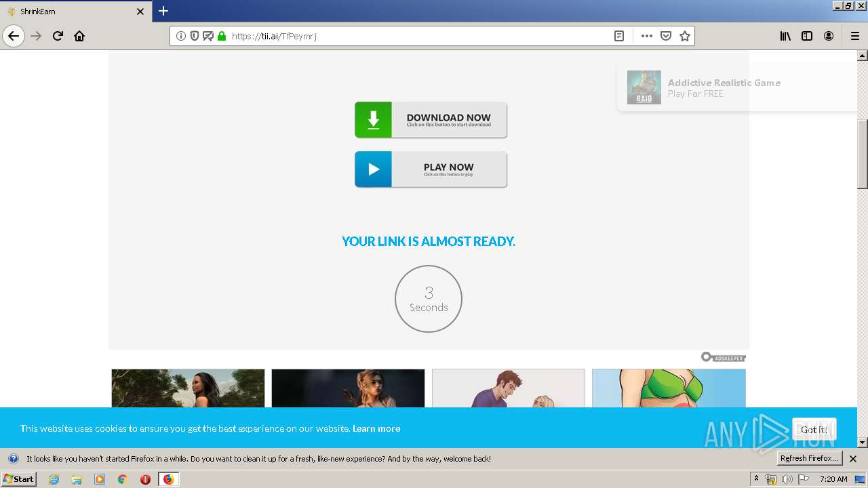868x488 pixels.
Task: Open Firefox account icon
Action: click(829, 36)
